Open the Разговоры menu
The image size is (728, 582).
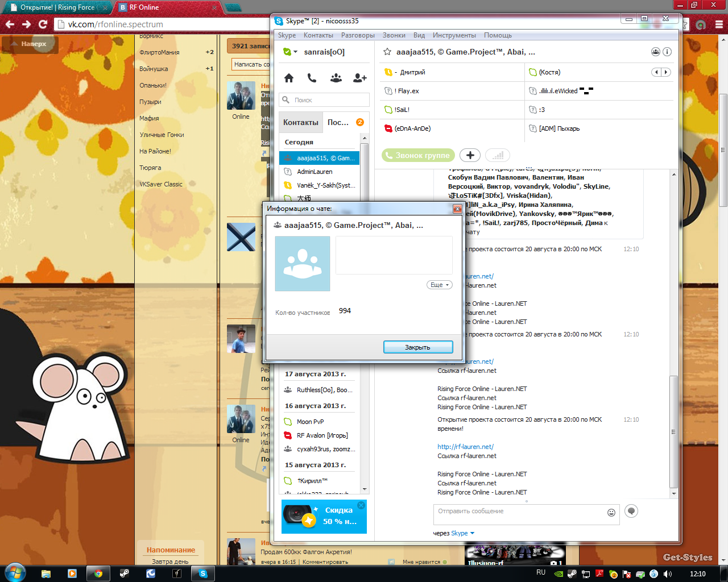pos(358,35)
